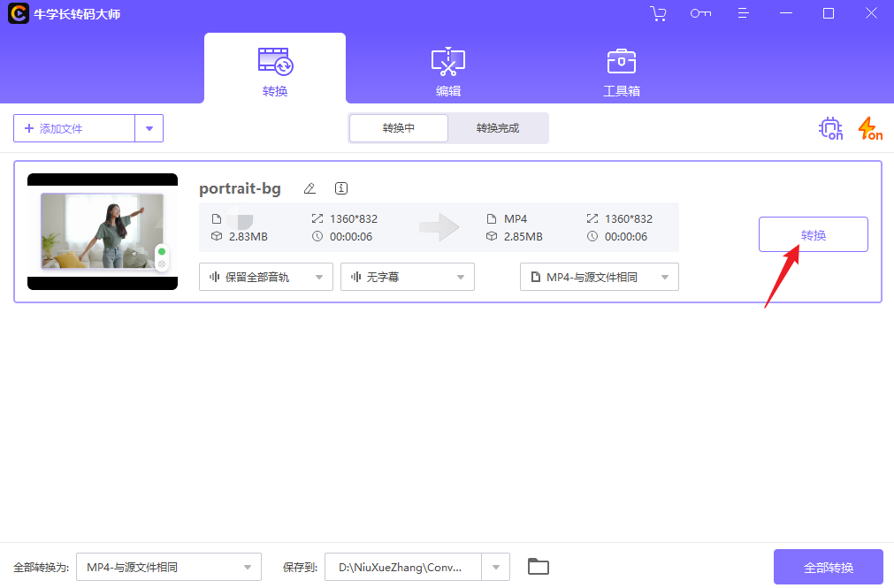The height and width of the screenshot is (588, 894).
Task: Click the key login icon in titlebar
Action: pos(700,13)
